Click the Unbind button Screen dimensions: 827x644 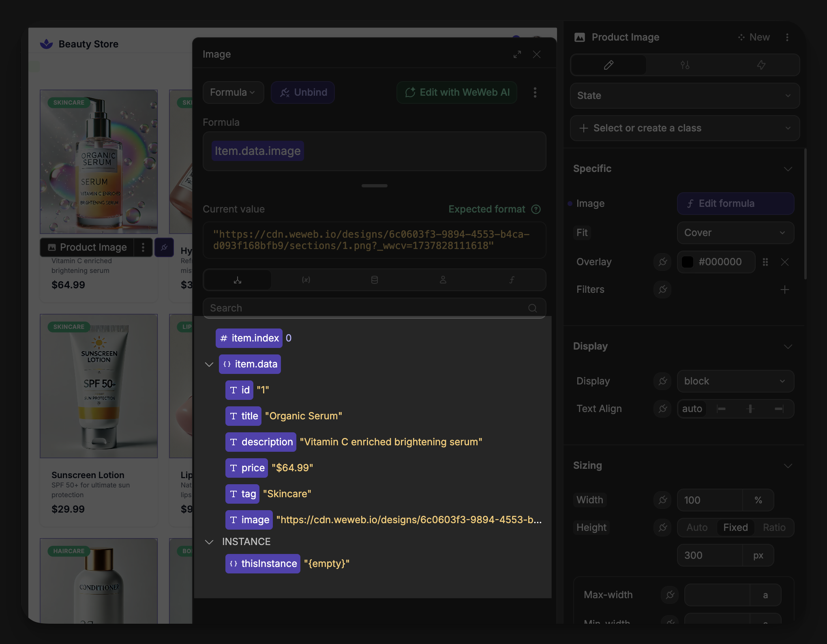pyautogui.click(x=303, y=92)
